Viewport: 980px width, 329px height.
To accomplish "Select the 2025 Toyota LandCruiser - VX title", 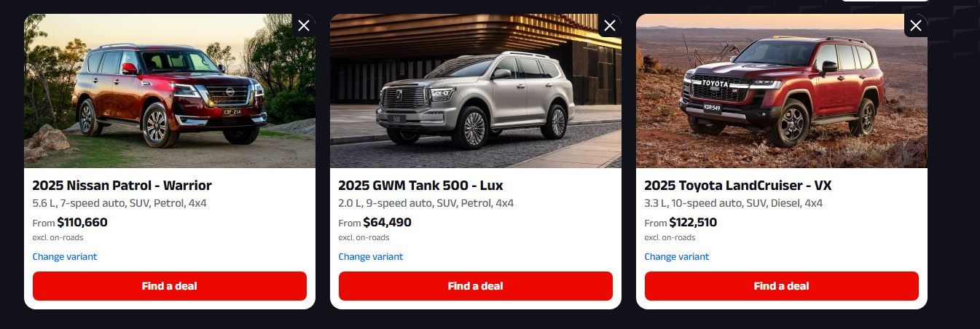I will tap(738, 186).
